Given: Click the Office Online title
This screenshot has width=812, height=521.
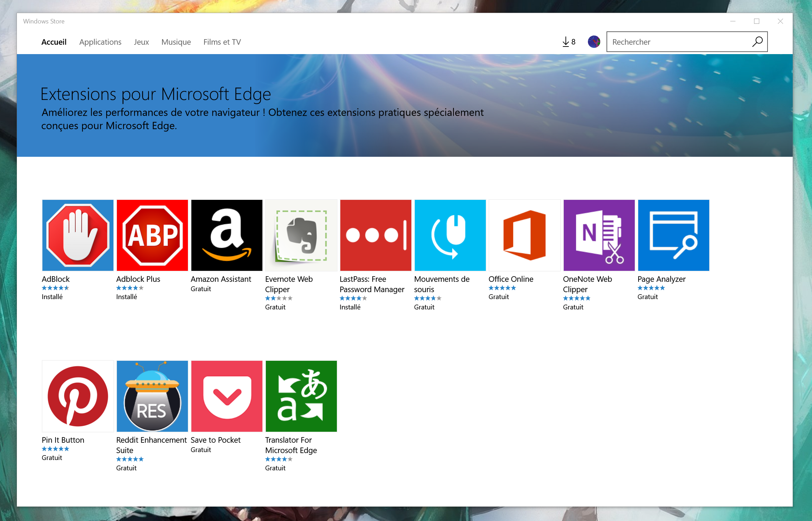Looking at the screenshot, I should [x=511, y=279].
